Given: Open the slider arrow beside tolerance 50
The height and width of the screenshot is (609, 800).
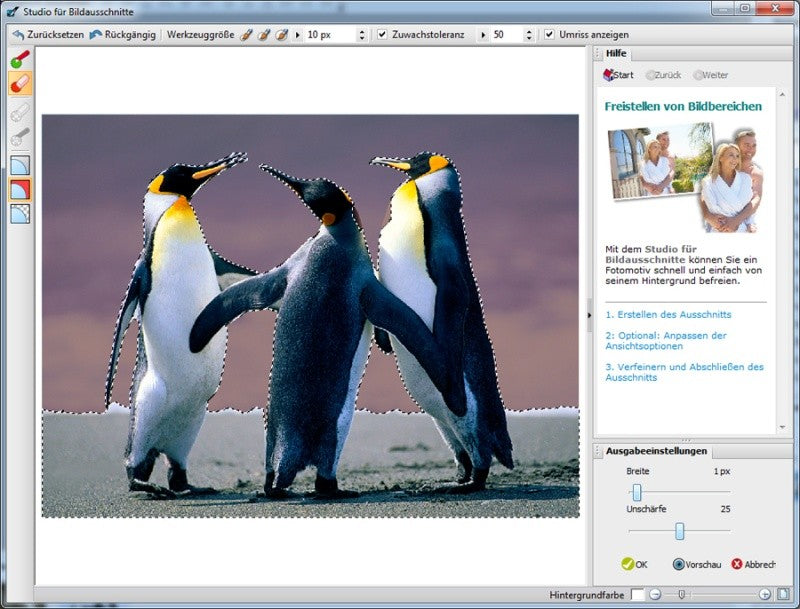Looking at the screenshot, I should (x=483, y=35).
